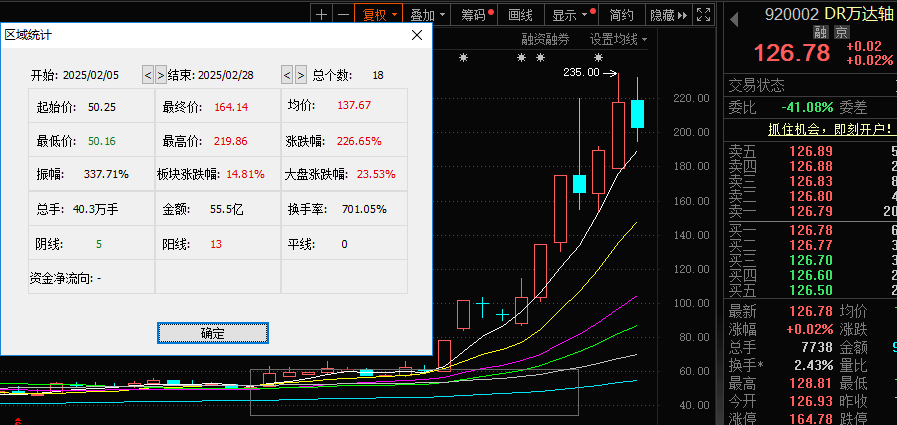Screen dimensions: 897x425
Task: Switch to 简约 view
Action: tap(622, 15)
